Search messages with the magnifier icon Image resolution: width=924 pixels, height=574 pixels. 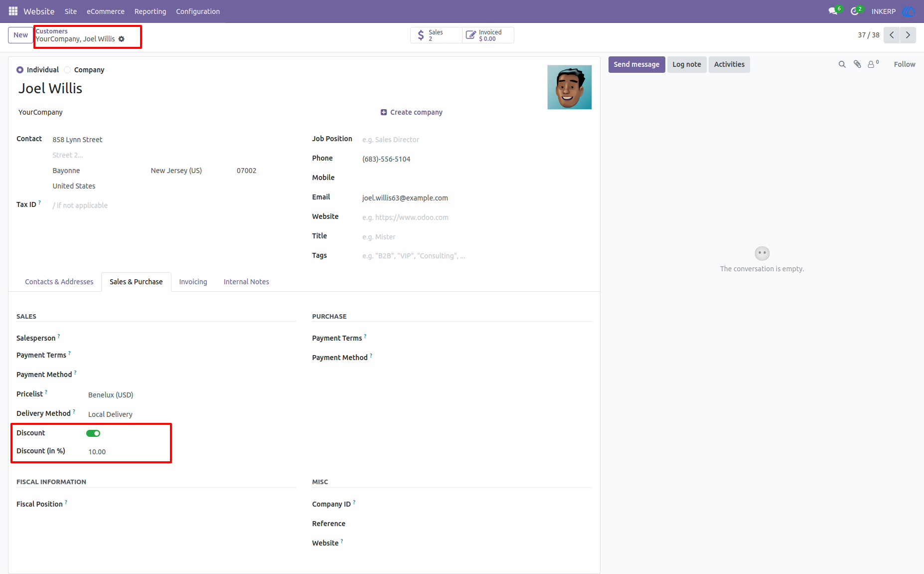[x=842, y=64]
